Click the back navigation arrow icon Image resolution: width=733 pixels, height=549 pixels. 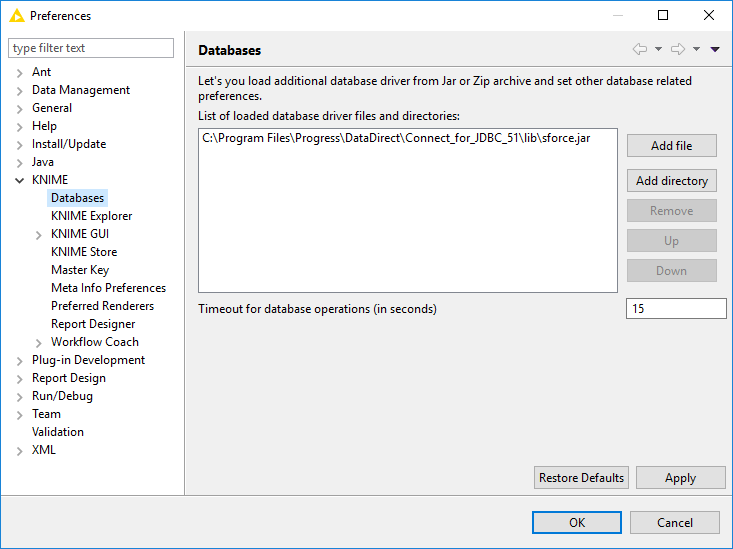640,49
